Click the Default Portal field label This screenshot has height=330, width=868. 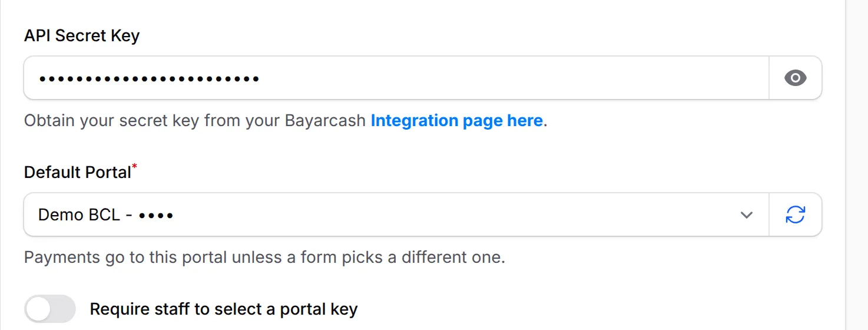77,173
